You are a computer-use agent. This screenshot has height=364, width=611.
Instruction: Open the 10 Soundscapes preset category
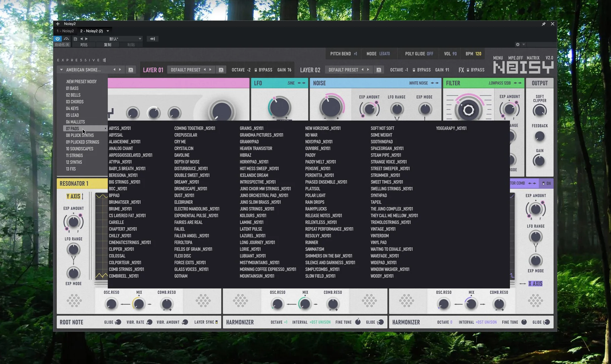tap(79, 149)
